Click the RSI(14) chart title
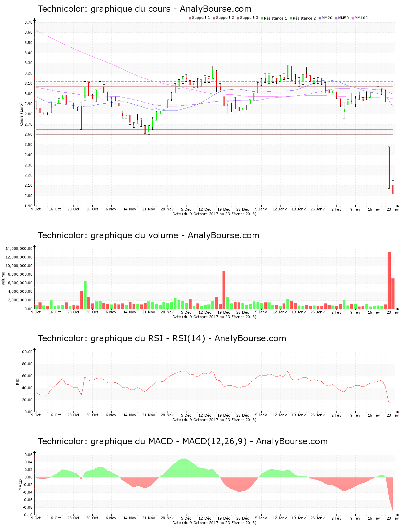This screenshot has width=412, height=532. (x=162, y=338)
